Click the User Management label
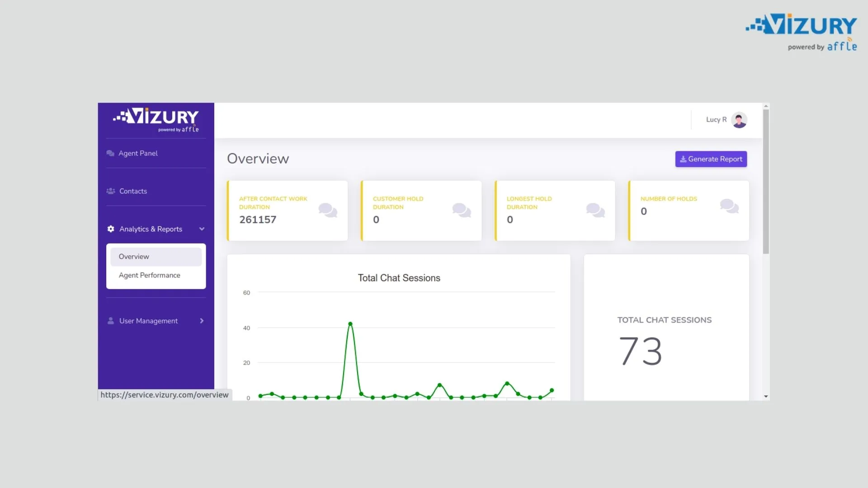Image resolution: width=868 pixels, height=488 pixels. pos(148,321)
